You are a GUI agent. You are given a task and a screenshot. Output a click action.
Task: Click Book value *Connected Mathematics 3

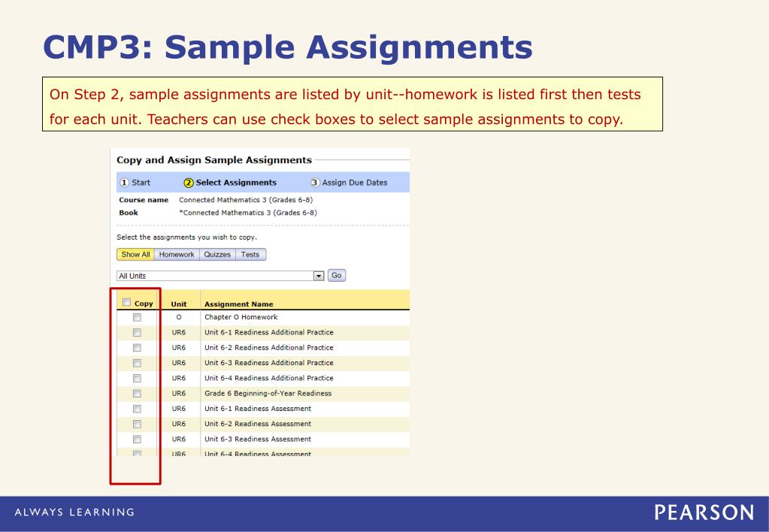tap(247, 213)
